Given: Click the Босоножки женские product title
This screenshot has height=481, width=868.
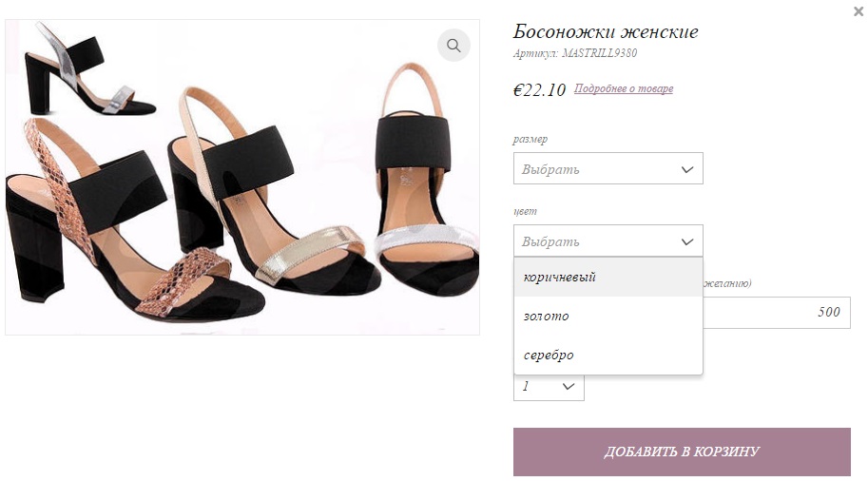Looking at the screenshot, I should point(606,32).
